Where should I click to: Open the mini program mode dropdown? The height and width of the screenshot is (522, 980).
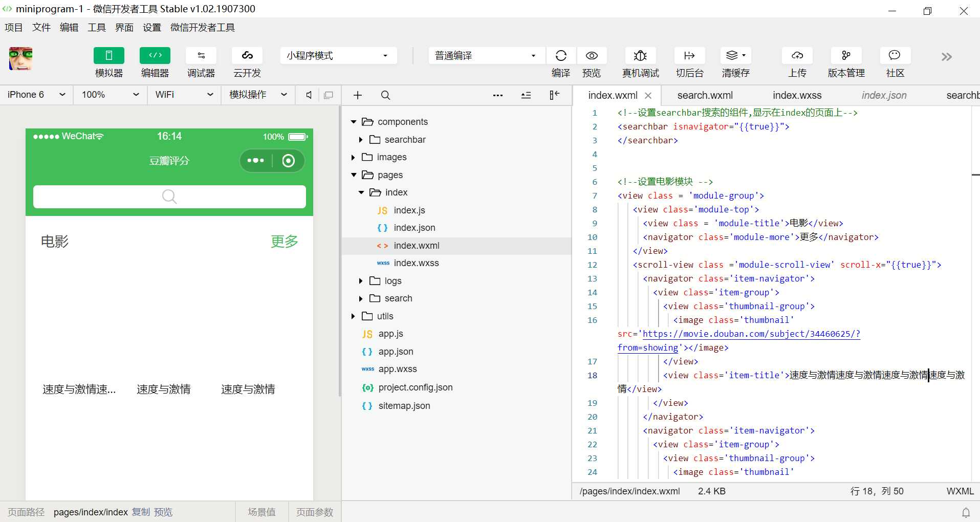338,55
